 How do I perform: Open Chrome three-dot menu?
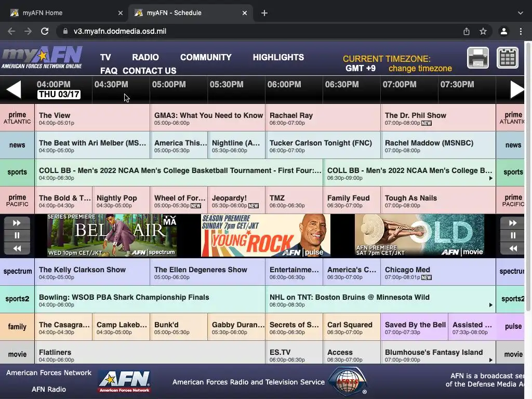[x=521, y=31]
